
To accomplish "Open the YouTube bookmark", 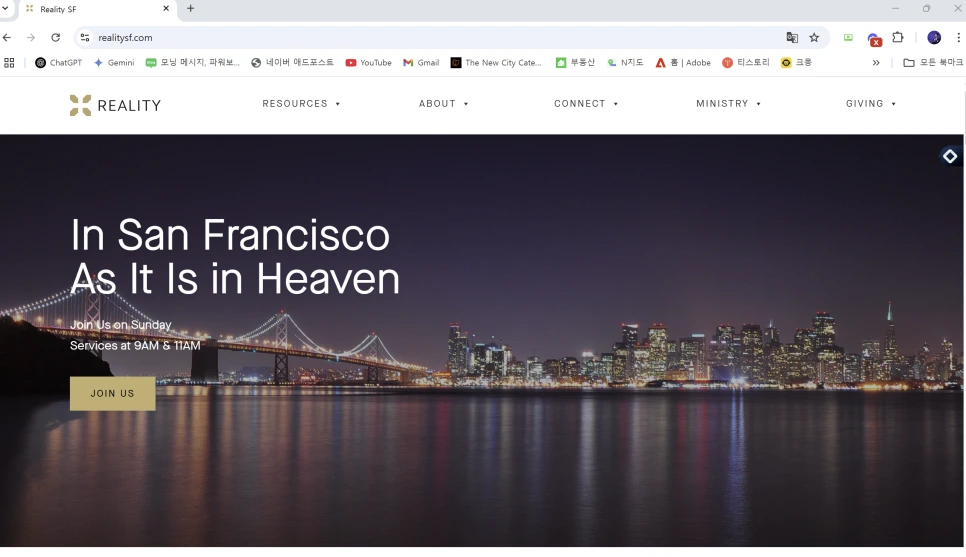I will 368,63.
